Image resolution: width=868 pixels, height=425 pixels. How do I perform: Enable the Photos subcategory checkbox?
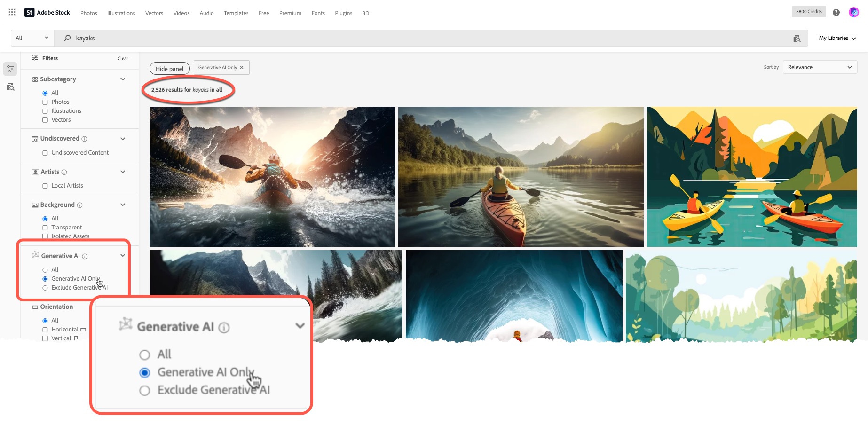(x=45, y=102)
